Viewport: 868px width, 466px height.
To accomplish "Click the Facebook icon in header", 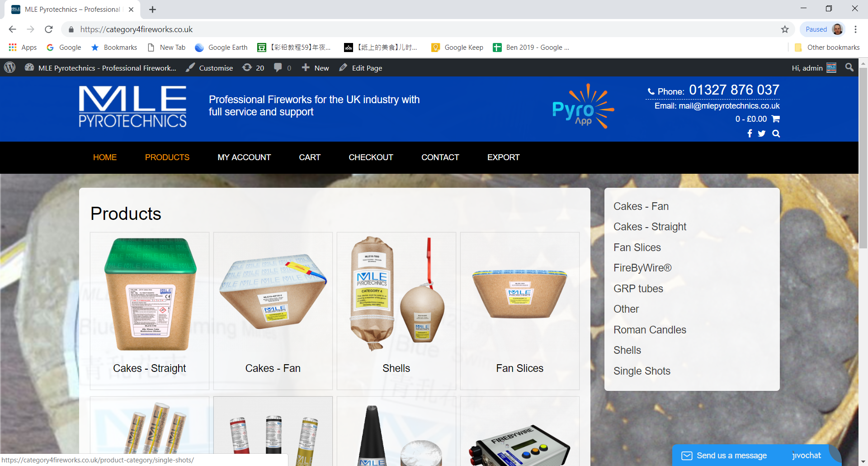I will point(750,133).
